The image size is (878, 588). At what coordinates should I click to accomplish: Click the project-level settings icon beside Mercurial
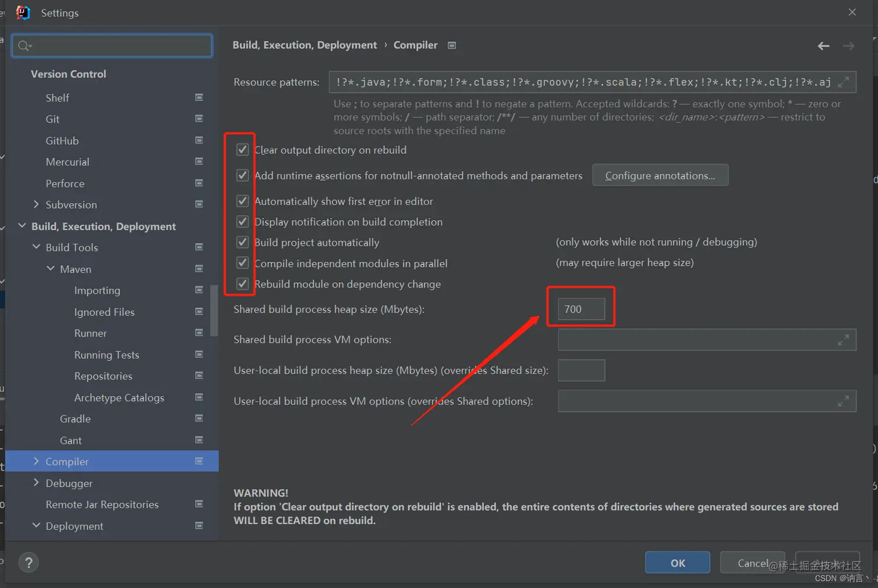point(199,161)
